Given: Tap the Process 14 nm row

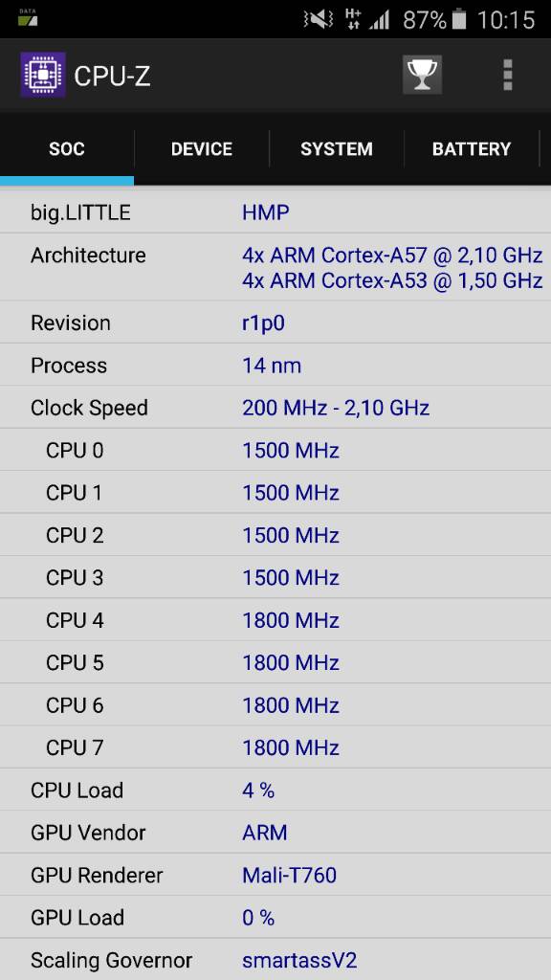Looking at the screenshot, I should (x=275, y=365).
